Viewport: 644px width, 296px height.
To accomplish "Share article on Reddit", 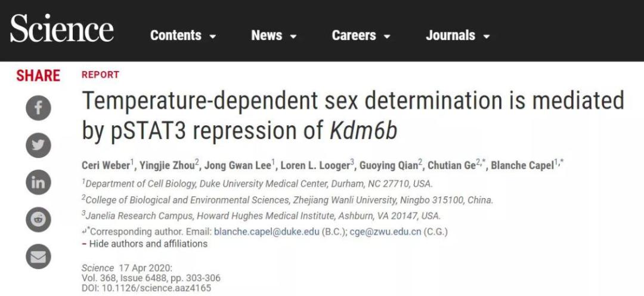I will coord(38,219).
